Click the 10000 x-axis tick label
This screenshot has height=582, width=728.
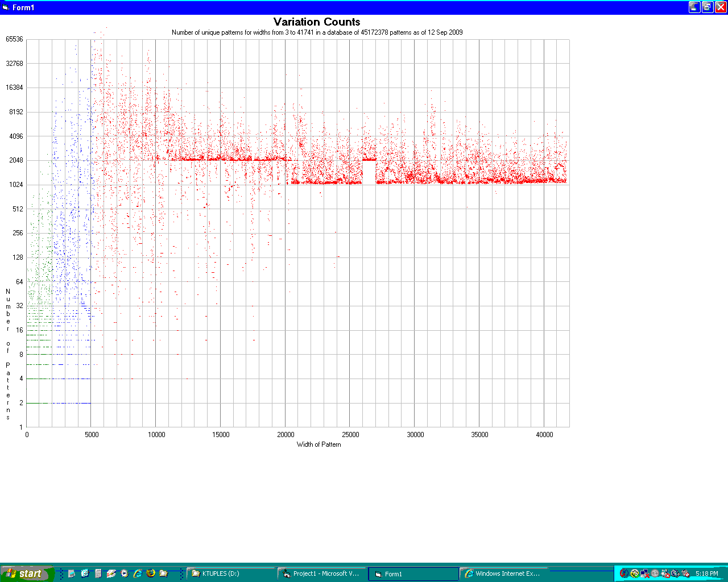point(156,435)
